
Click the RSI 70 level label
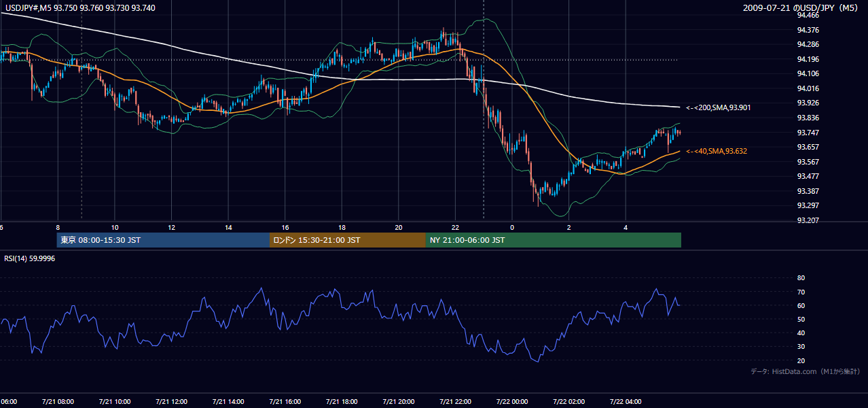[x=801, y=292]
